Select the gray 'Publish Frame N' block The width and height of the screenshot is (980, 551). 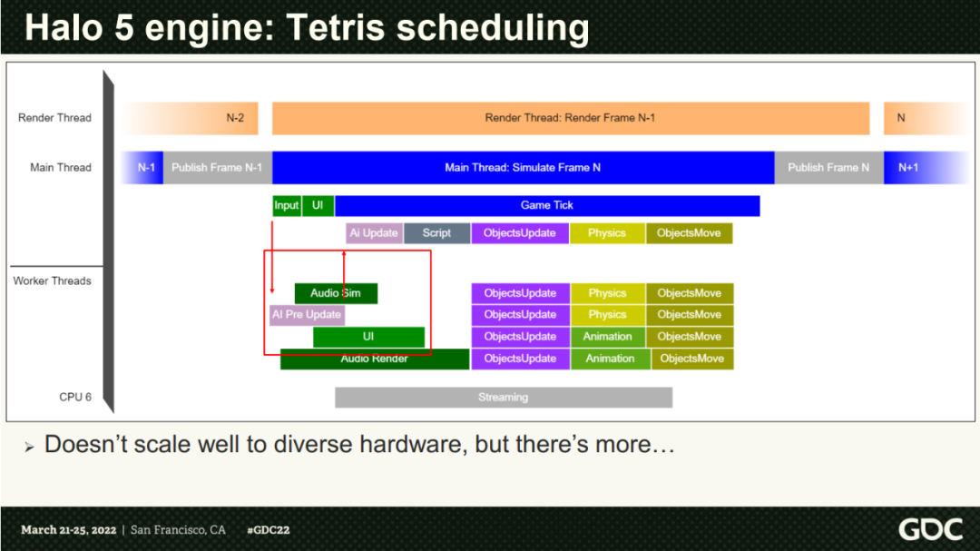click(x=828, y=168)
